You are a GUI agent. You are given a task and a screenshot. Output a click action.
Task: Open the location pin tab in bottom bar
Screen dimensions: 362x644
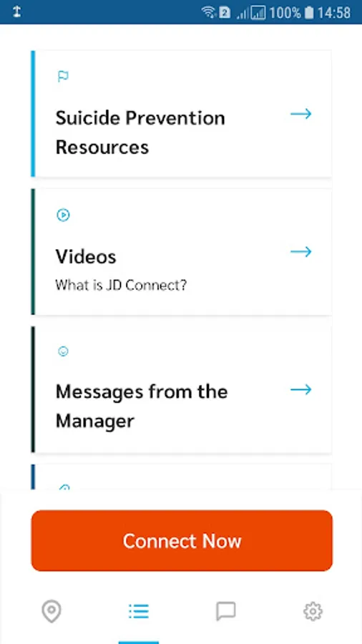[52, 612]
